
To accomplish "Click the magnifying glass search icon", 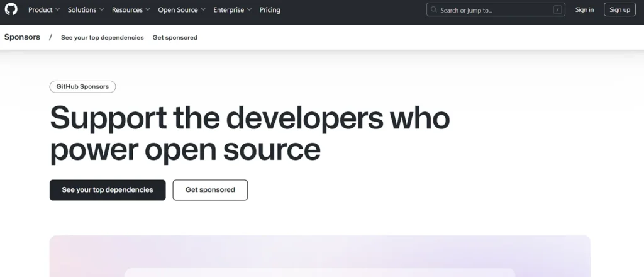I will 434,10.
